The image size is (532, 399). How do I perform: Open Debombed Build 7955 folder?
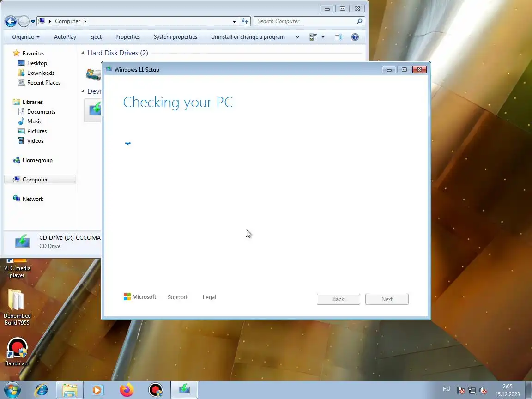(17, 307)
